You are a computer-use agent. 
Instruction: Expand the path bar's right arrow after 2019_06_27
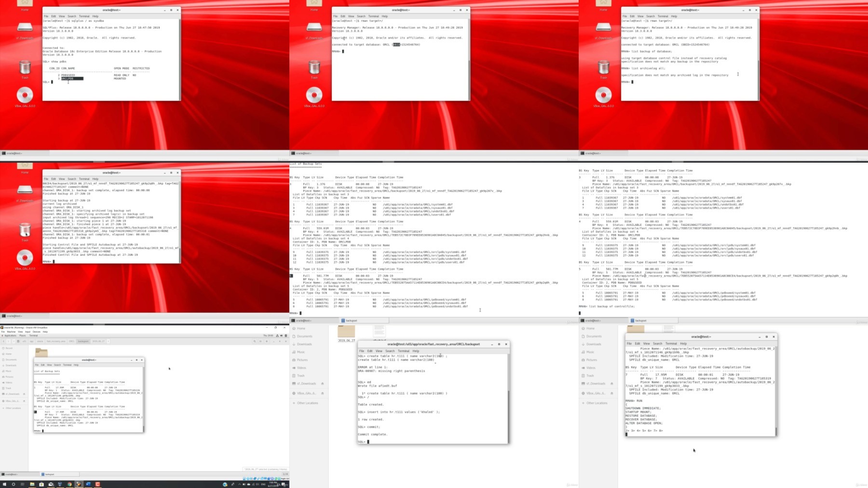pyautogui.click(x=108, y=341)
